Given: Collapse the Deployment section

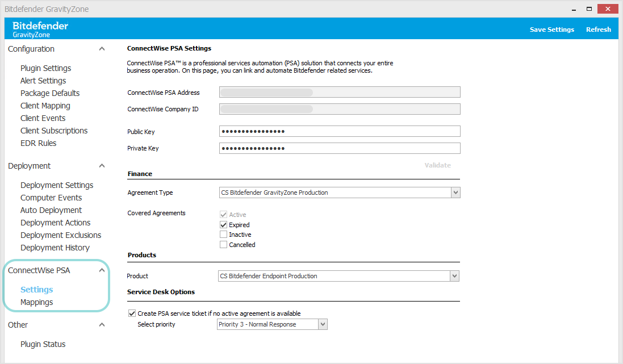Looking at the screenshot, I should (102, 165).
